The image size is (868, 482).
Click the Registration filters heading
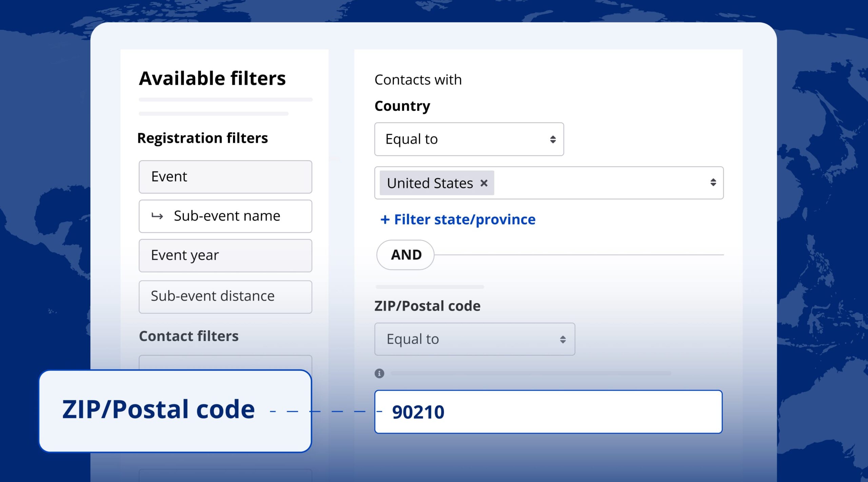[x=202, y=138]
